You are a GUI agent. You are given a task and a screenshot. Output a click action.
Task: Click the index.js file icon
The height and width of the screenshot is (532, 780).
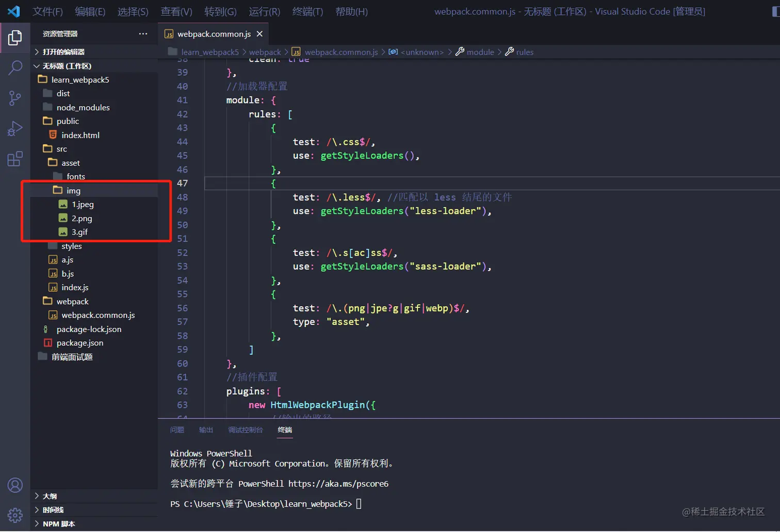click(x=53, y=287)
